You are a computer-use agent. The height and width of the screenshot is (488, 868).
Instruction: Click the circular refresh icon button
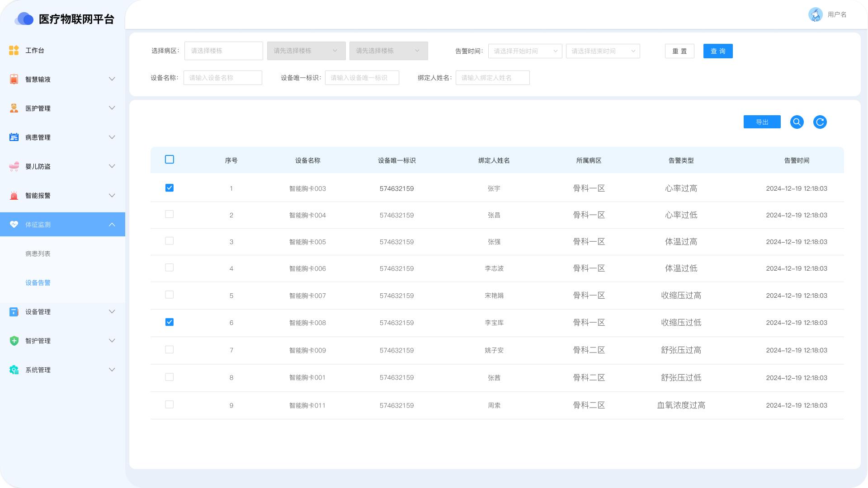pos(820,122)
